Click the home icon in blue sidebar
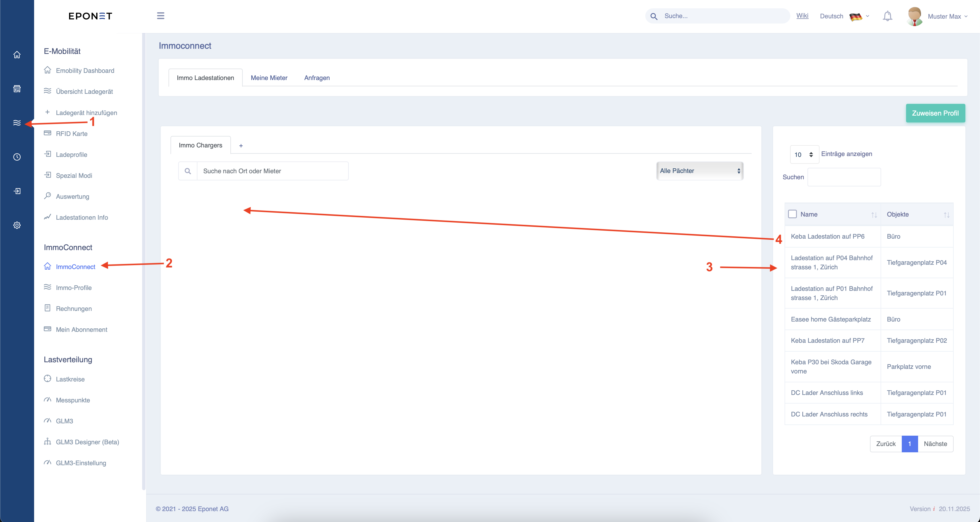The width and height of the screenshot is (980, 522). pyautogui.click(x=17, y=55)
